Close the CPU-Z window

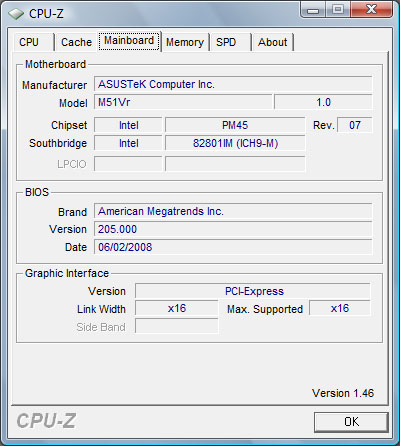click(371, 10)
